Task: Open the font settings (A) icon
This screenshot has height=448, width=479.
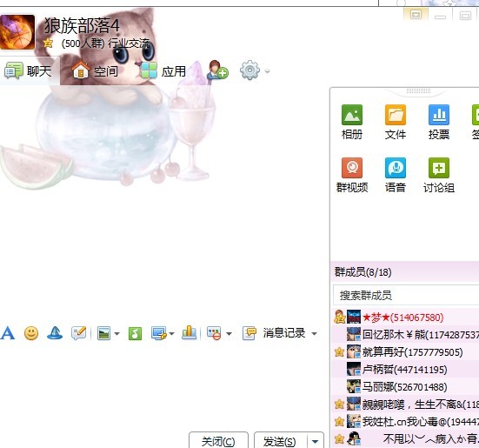Action: click(8, 333)
